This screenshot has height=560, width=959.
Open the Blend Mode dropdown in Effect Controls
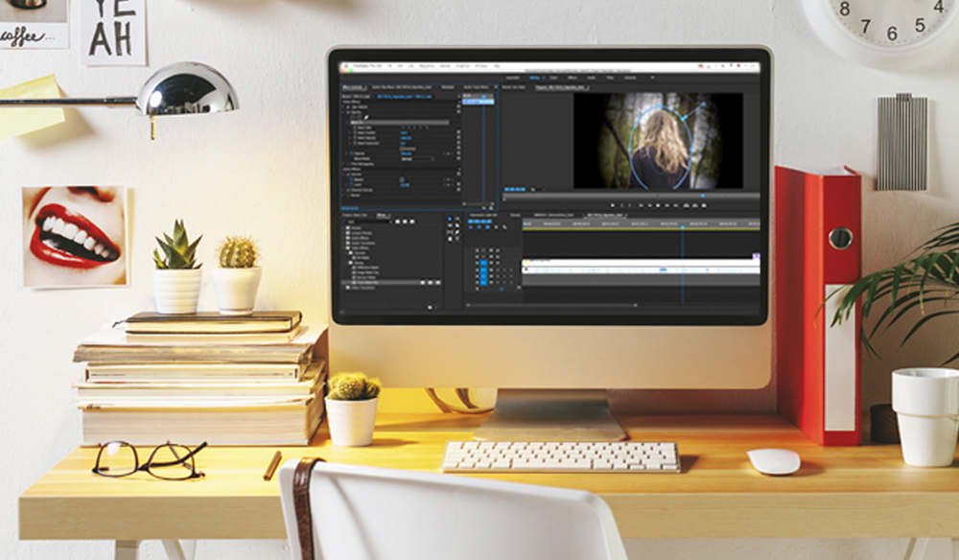(x=407, y=158)
